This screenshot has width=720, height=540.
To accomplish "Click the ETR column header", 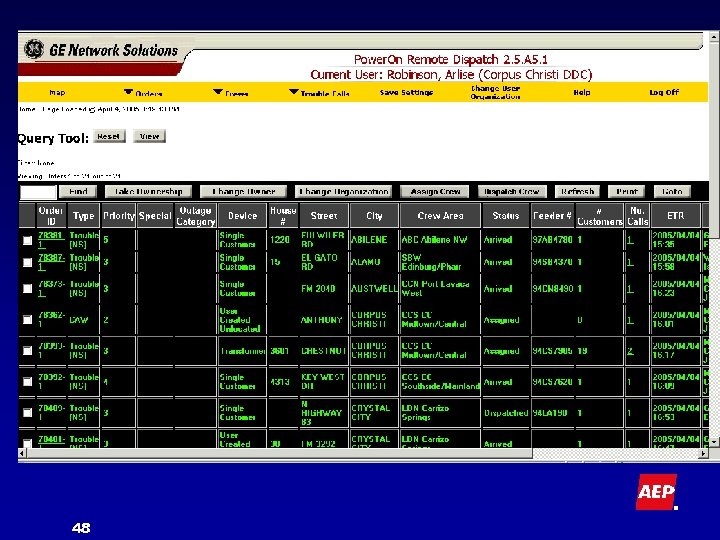I will tap(675, 216).
